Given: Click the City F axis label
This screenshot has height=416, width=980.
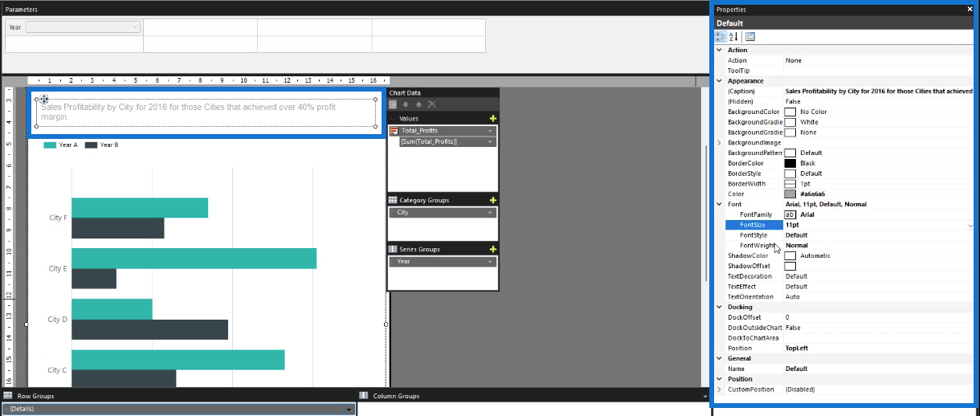Looking at the screenshot, I should point(57,218).
